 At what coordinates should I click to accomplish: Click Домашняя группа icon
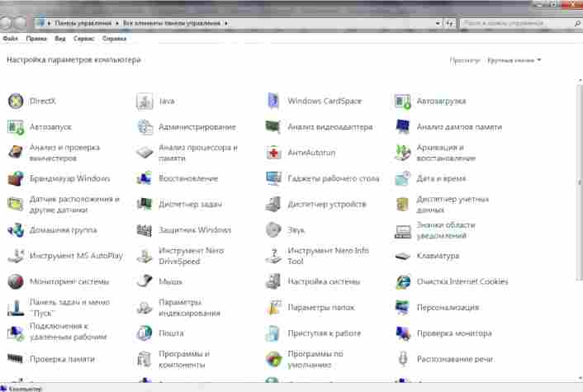coord(16,230)
